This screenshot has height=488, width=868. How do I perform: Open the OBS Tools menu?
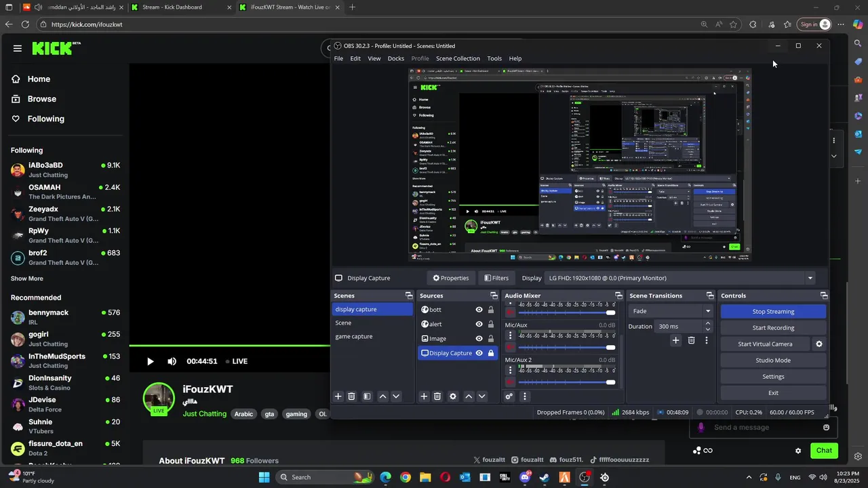[x=494, y=58]
